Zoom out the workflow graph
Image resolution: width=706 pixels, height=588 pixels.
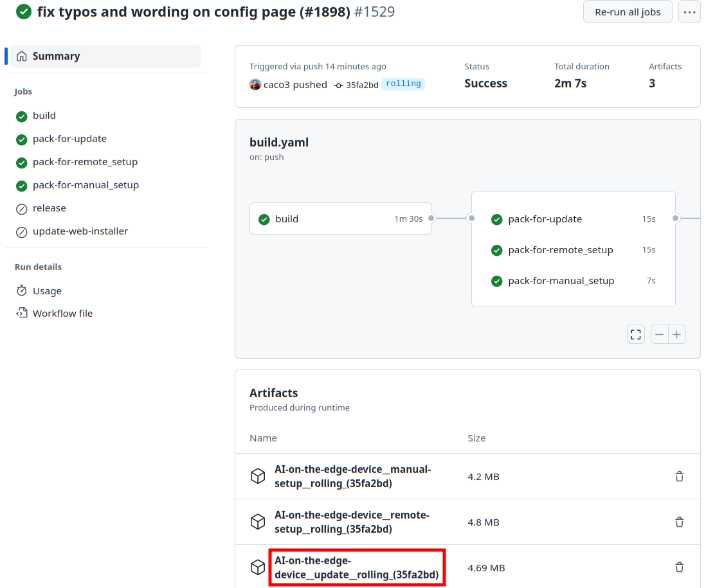pos(660,334)
